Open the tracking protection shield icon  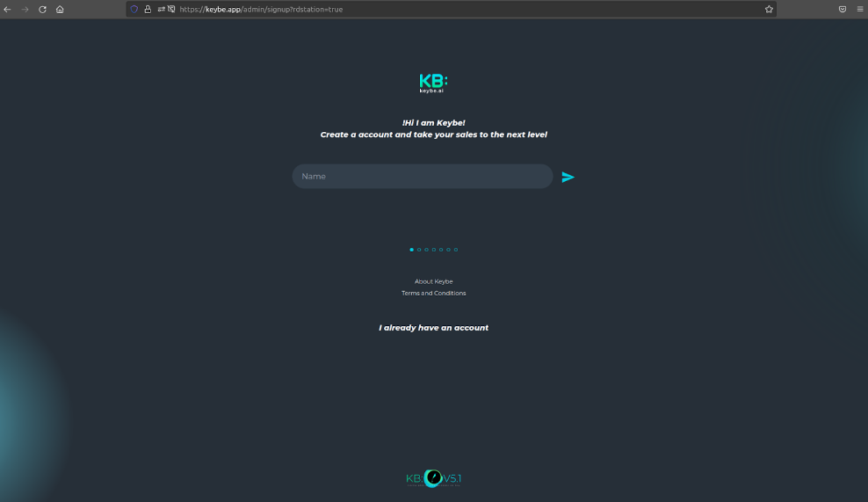[134, 9]
